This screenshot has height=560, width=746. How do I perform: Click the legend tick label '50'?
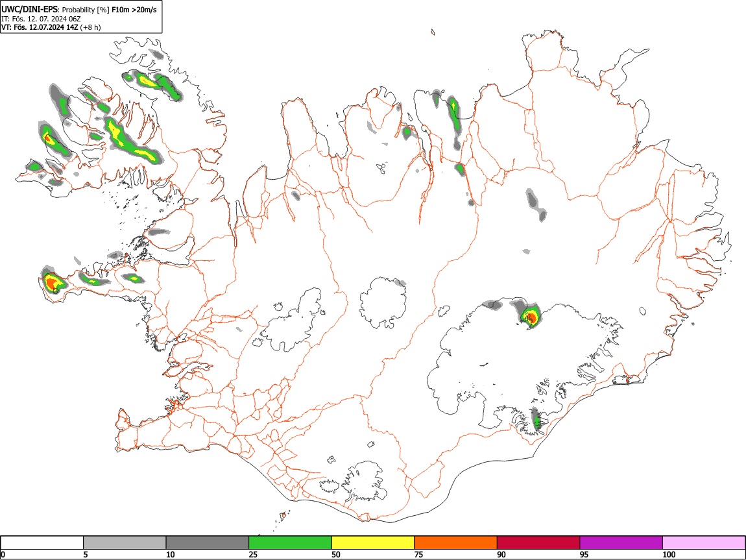336,555
